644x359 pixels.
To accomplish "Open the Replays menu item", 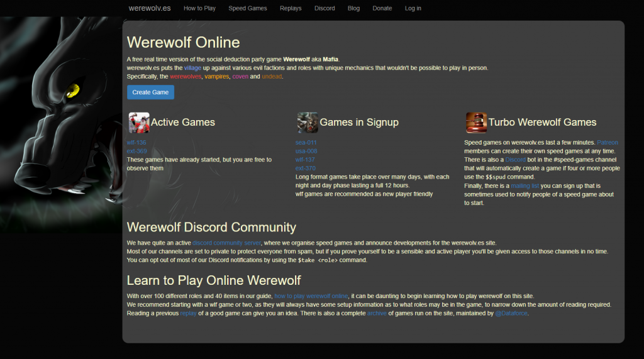I will [291, 8].
